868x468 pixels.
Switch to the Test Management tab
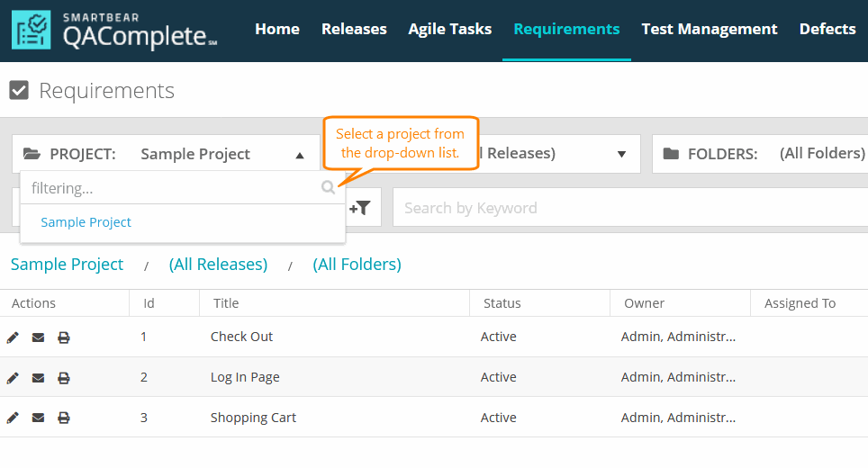709,29
